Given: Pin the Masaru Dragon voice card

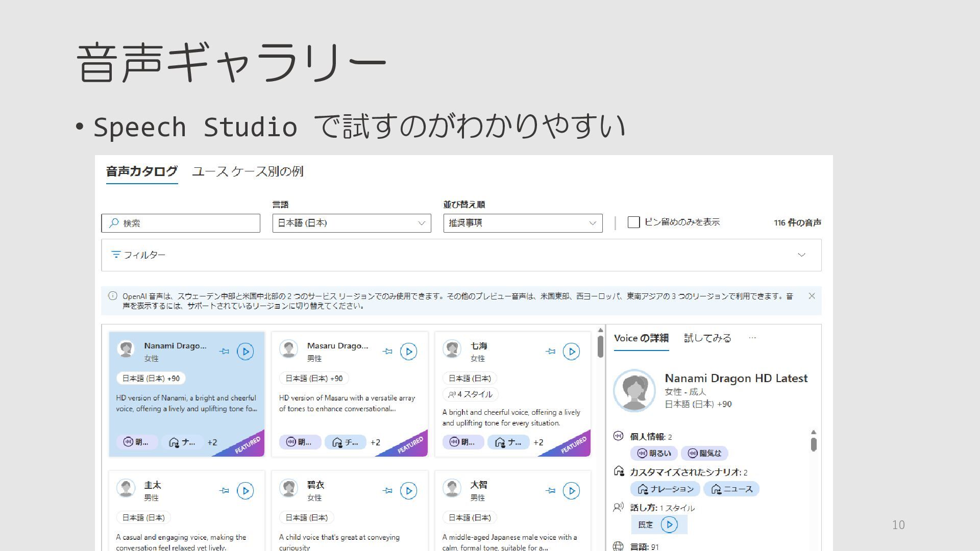Looking at the screenshot, I should pos(388,352).
